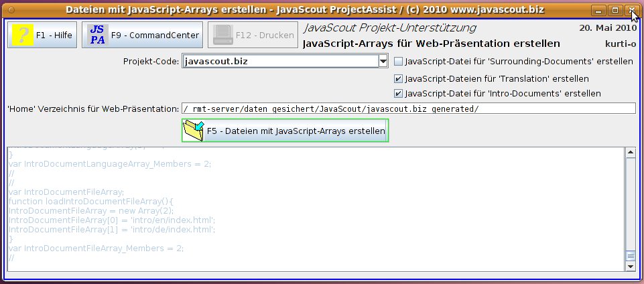
Task: Close the window with the title bar X
Action: pyautogui.click(x=631, y=10)
